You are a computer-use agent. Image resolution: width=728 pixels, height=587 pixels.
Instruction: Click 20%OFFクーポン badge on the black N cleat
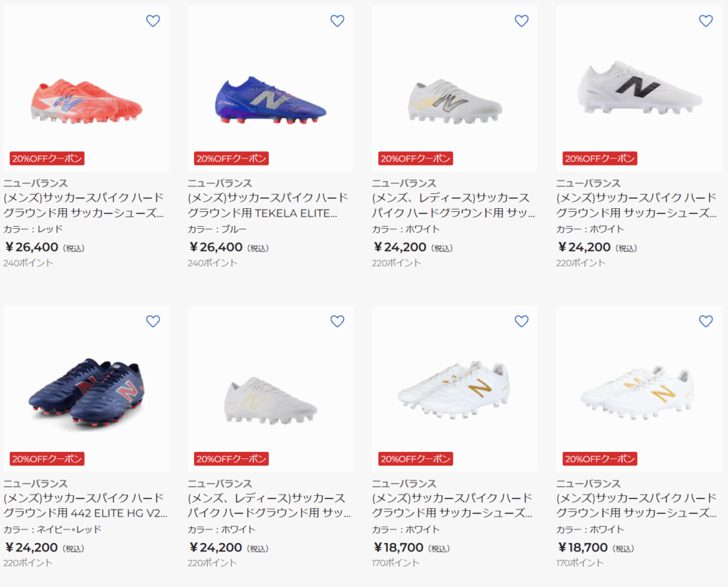tap(599, 158)
